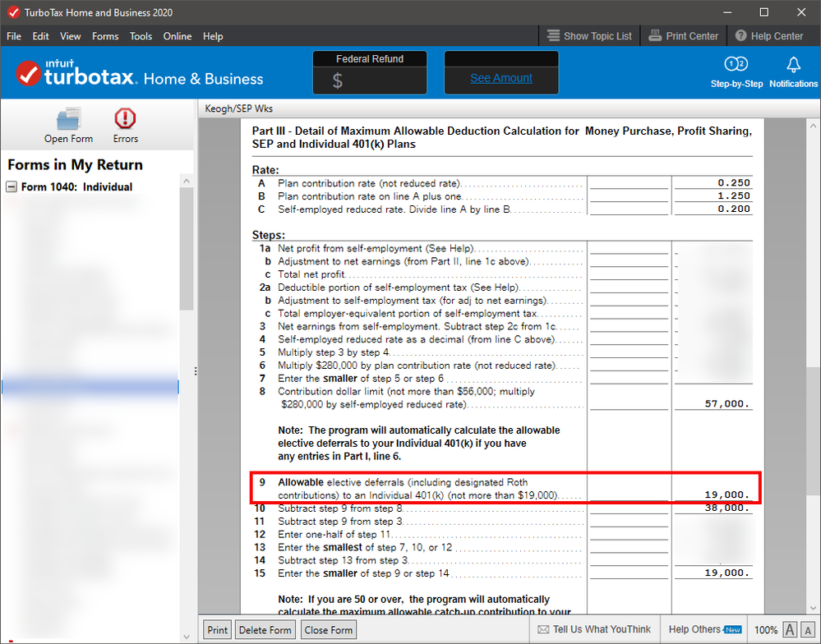Open the Help menu
The height and width of the screenshot is (644, 821).
coord(213,36)
